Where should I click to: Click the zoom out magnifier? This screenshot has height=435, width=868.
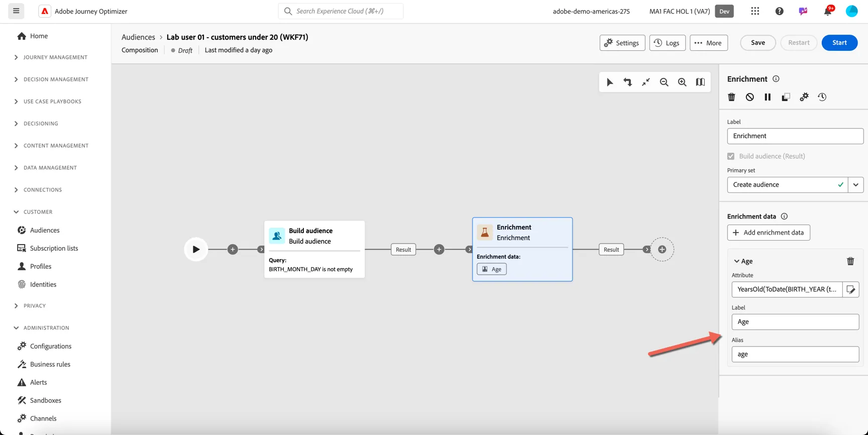click(x=664, y=82)
